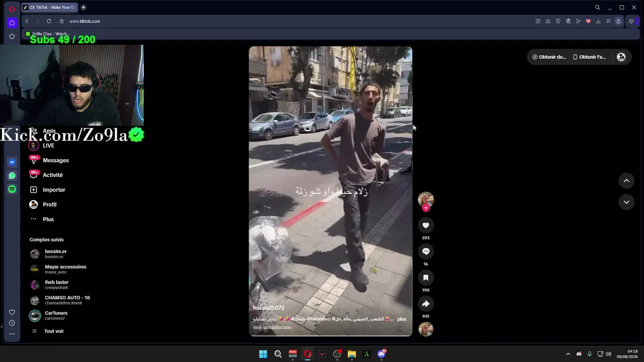This screenshot has width=644, height=362.
Task: Click the taskbar speaker volume icon
Action: pyautogui.click(x=608, y=354)
